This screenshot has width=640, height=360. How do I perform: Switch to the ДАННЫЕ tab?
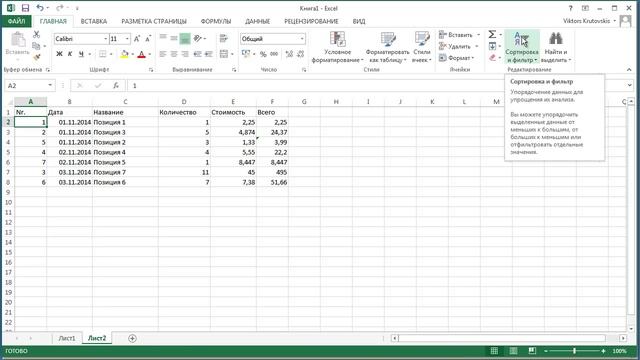click(x=258, y=21)
